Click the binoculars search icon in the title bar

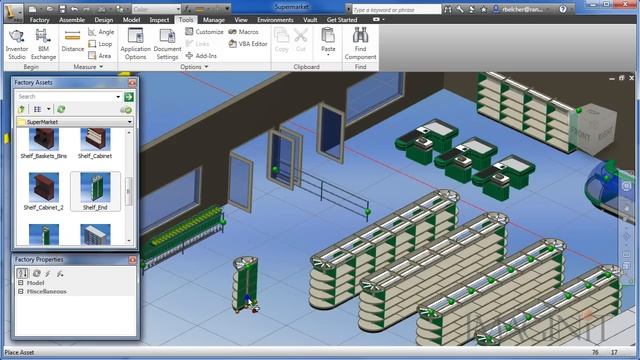(x=448, y=9)
